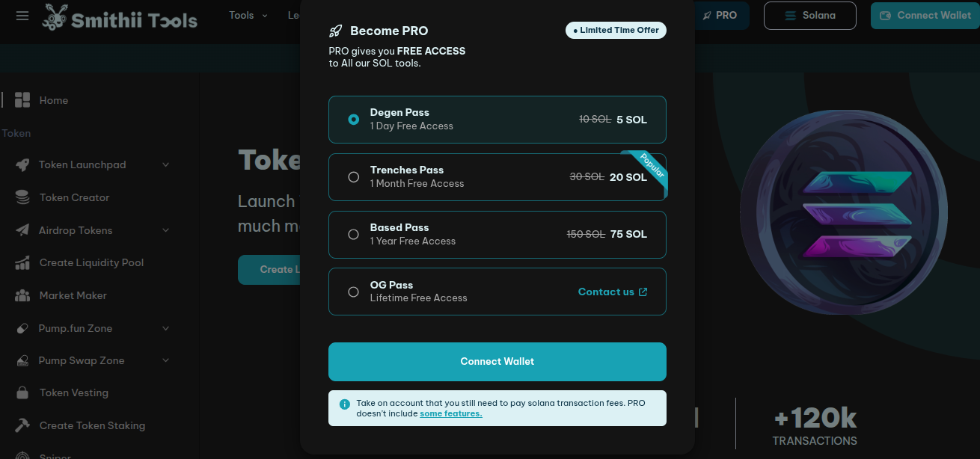Click the 'Lifetime Free Access' text
This screenshot has height=459, width=980.
419,298
